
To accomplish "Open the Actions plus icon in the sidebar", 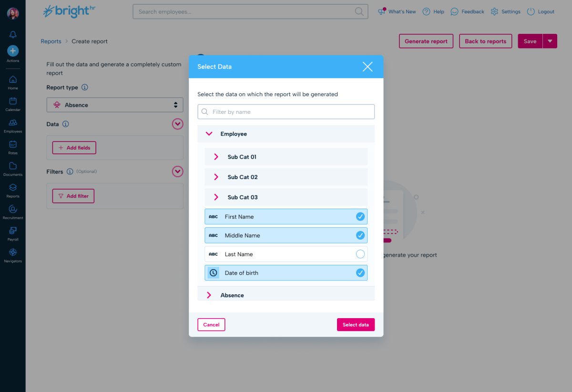I will coord(12,50).
